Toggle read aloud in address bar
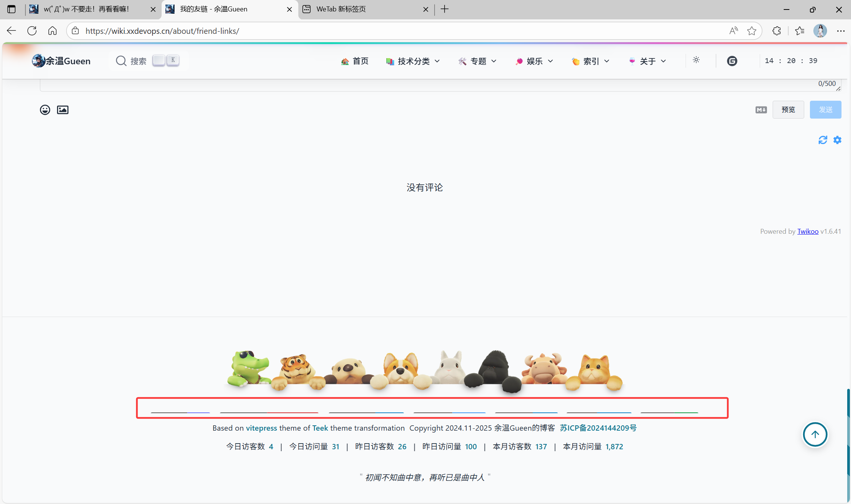 pyautogui.click(x=734, y=31)
